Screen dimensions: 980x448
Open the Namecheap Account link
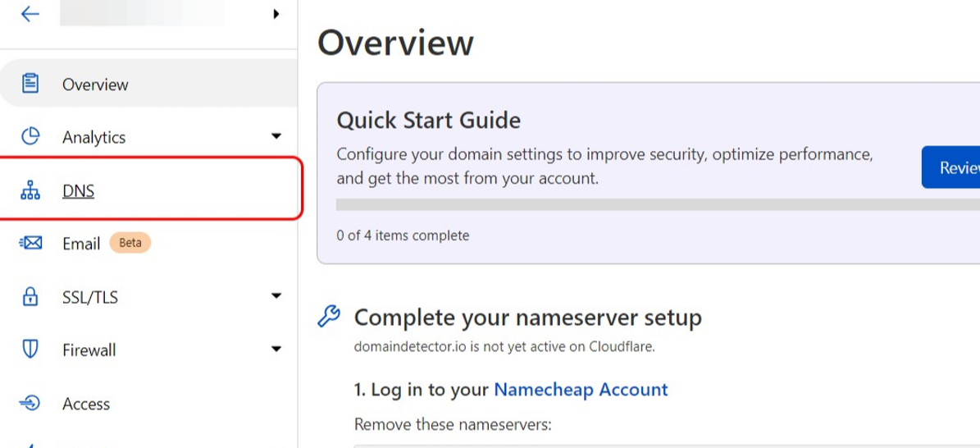tap(581, 390)
